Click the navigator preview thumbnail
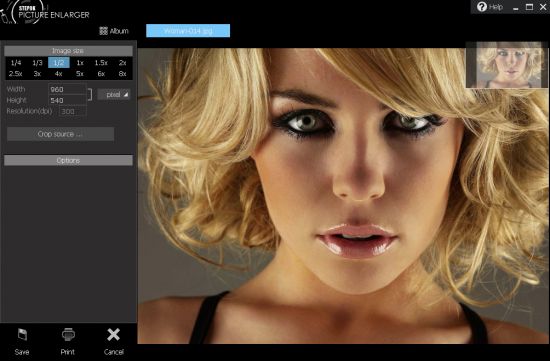 click(x=506, y=65)
